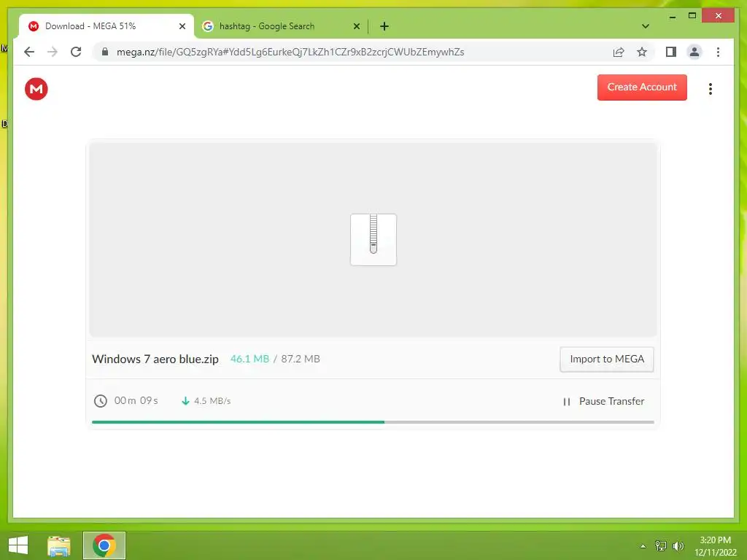Close the hashtag Google Search tab

pyautogui.click(x=356, y=27)
